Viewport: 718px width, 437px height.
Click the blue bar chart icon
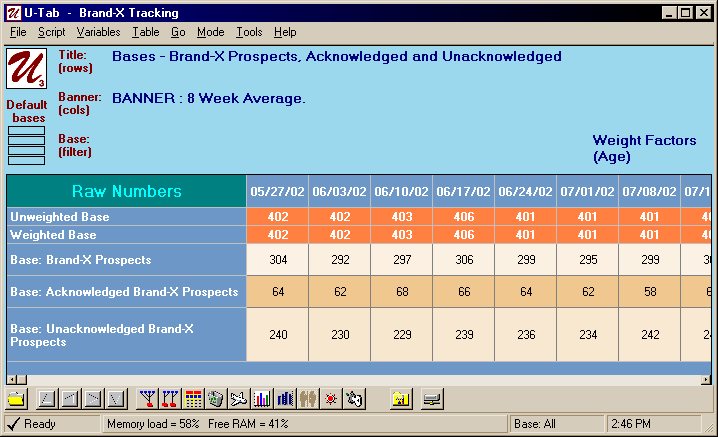point(285,399)
